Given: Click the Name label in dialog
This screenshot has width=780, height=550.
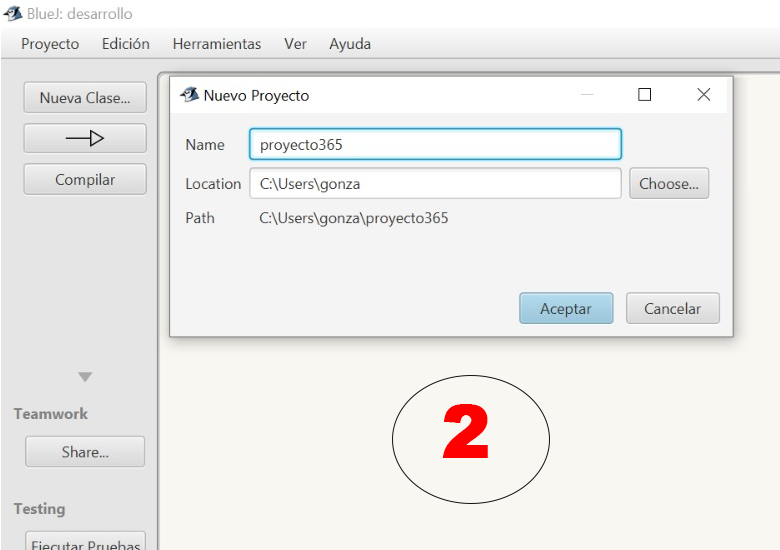Looking at the screenshot, I should tap(205, 145).
